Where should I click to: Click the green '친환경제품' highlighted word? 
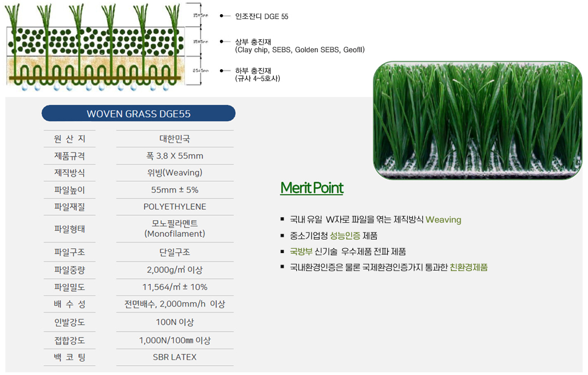469,267
